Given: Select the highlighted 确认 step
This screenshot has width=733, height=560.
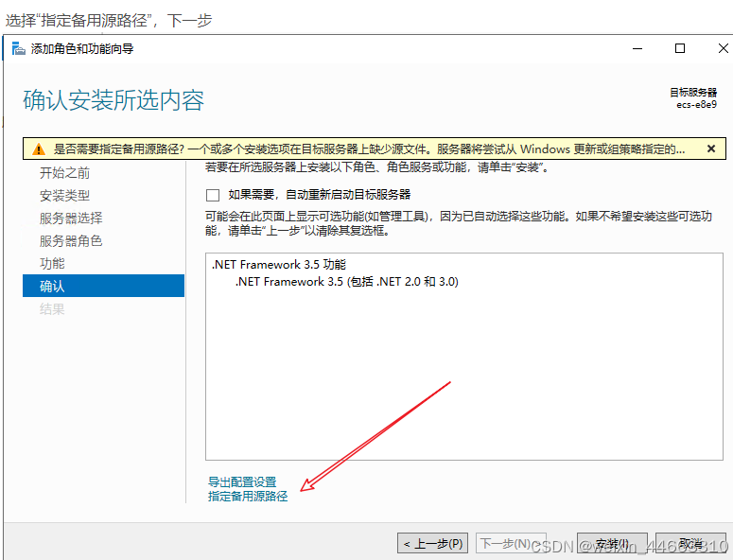Looking at the screenshot, I should click(52, 286).
